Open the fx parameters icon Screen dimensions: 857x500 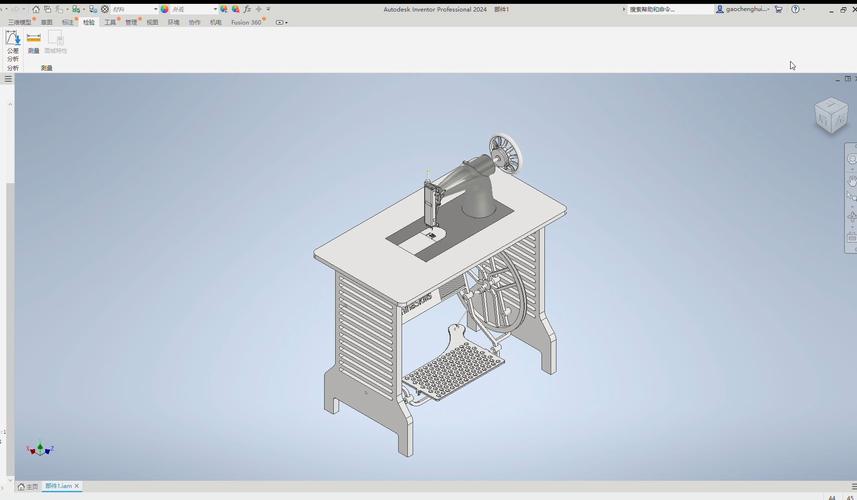pos(247,9)
